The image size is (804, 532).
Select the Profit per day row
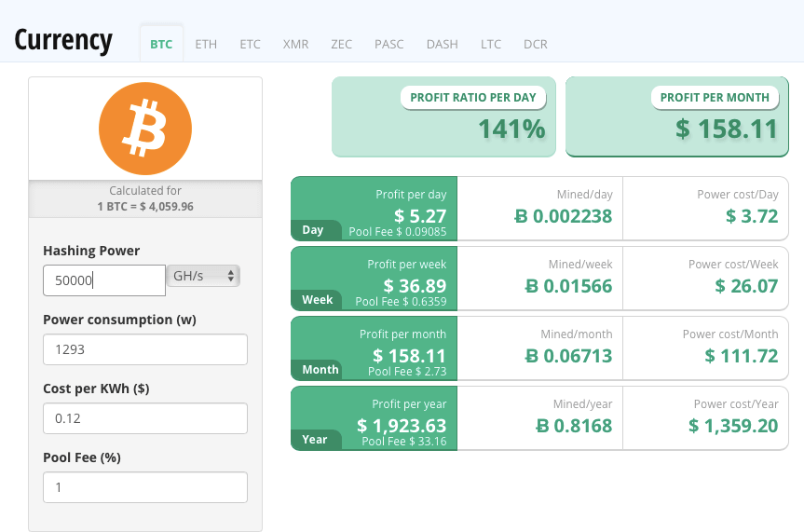click(374, 209)
